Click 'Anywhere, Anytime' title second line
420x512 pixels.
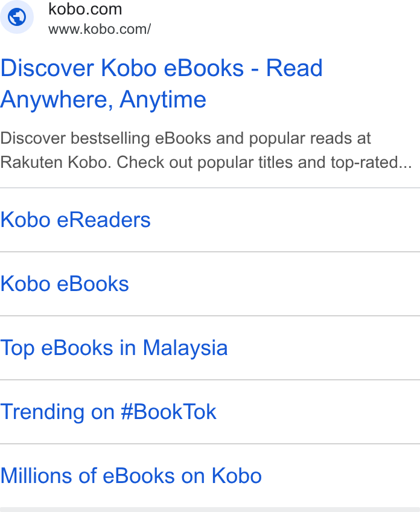pyautogui.click(x=103, y=100)
